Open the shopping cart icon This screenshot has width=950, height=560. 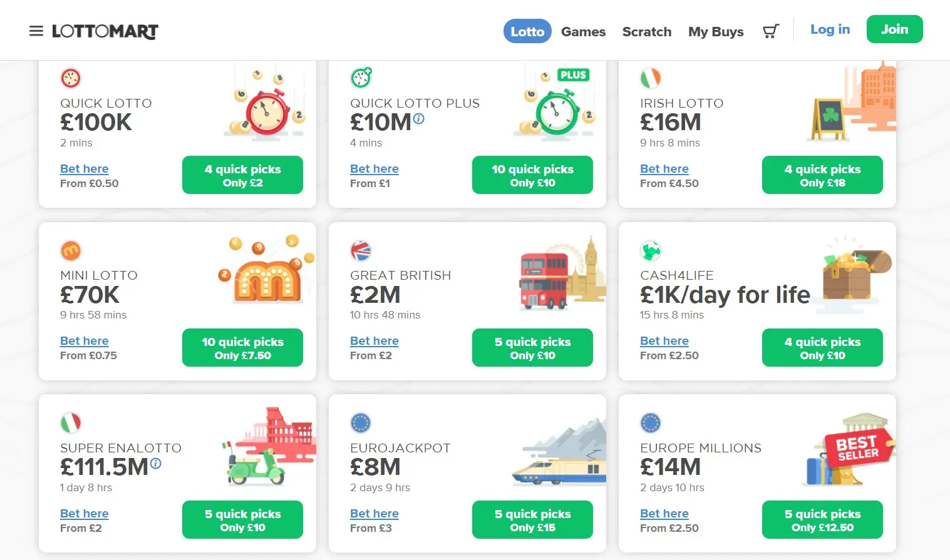(x=771, y=31)
